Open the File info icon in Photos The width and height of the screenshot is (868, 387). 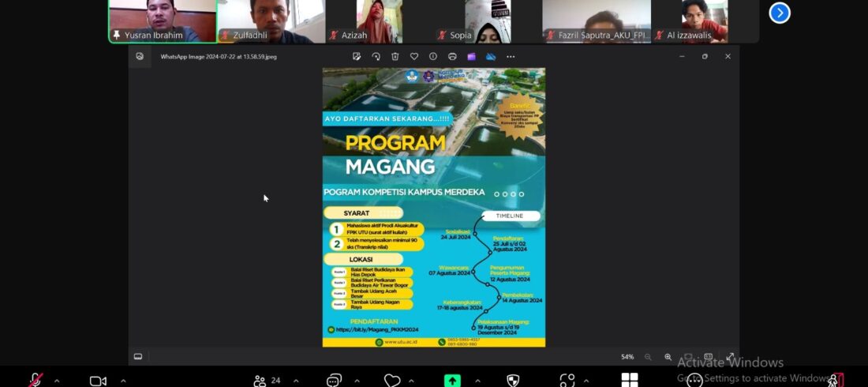(x=433, y=57)
